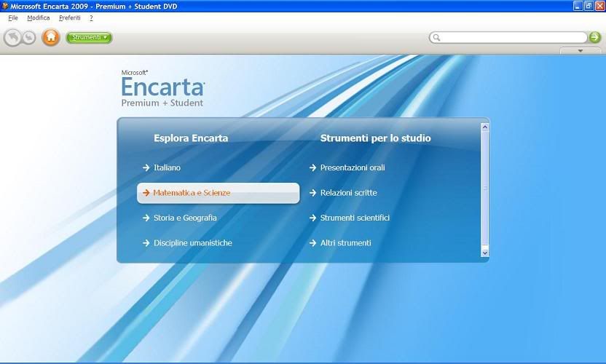Image resolution: width=606 pixels, height=364 pixels.
Task: Click the Esplora Encarta heading
Action: pos(191,138)
